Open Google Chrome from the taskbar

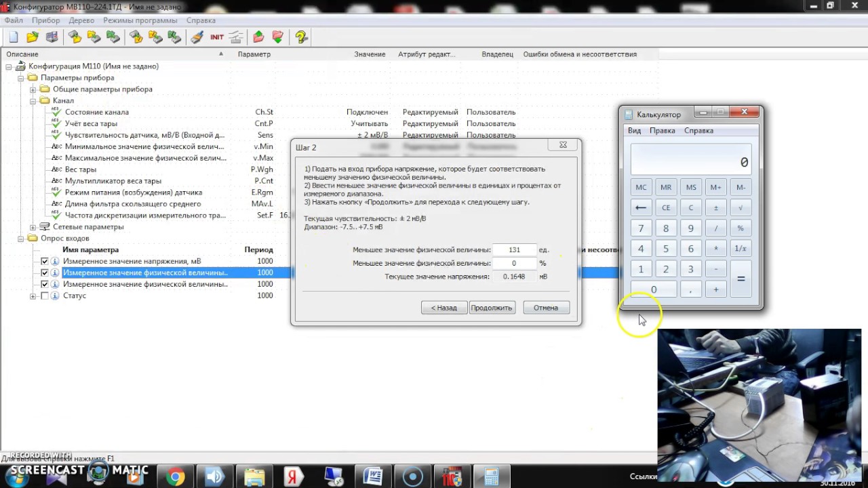[x=175, y=477]
